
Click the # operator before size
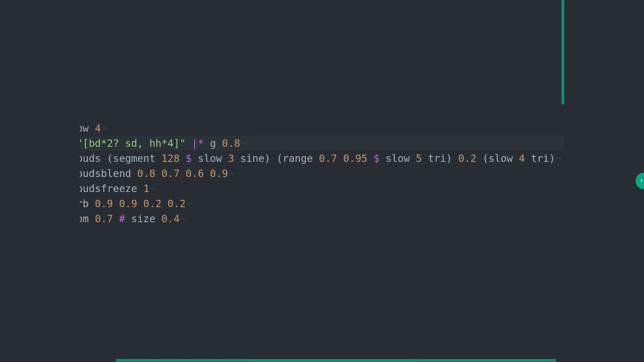[122, 219]
